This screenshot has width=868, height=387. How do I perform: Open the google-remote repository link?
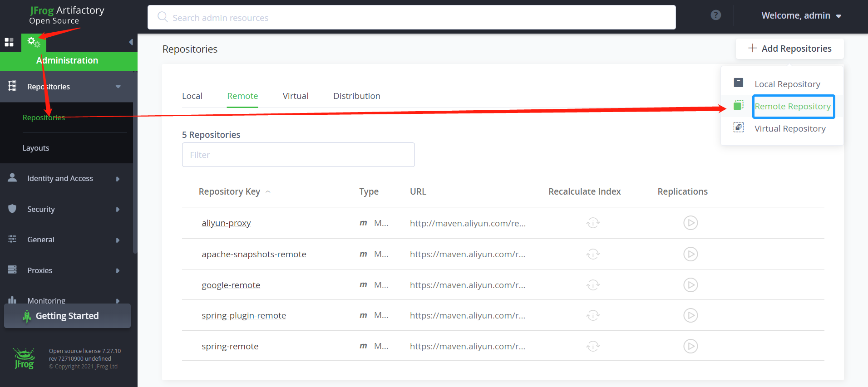231,285
